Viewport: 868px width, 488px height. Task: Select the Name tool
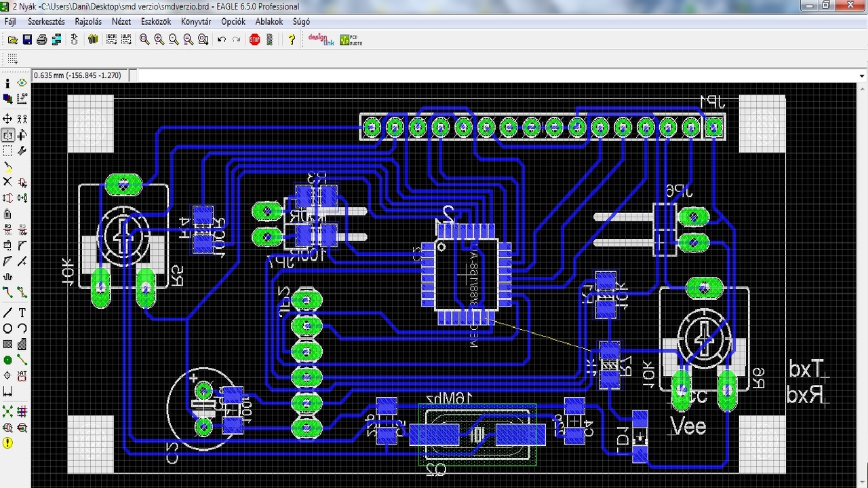(x=7, y=229)
